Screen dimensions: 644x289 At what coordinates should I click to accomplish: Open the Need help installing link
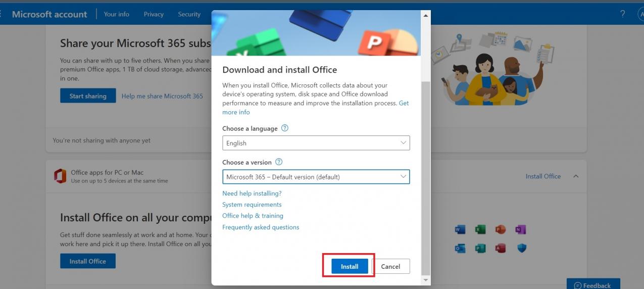pos(252,193)
